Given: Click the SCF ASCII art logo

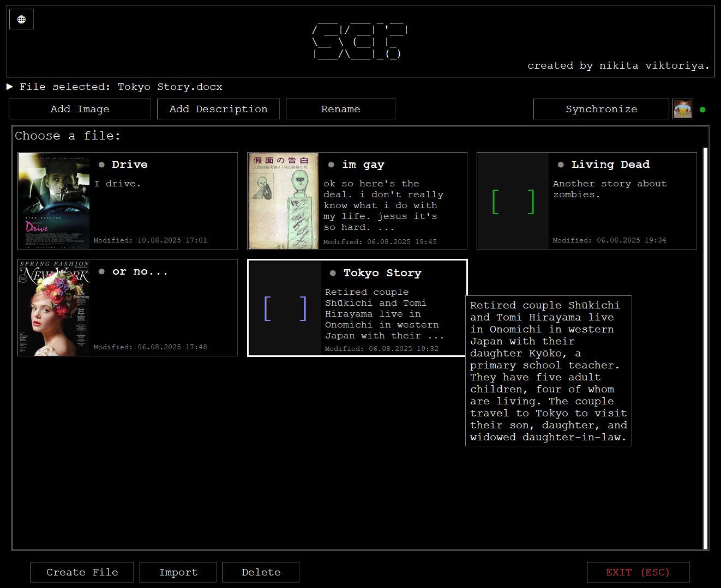Looking at the screenshot, I should [x=360, y=41].
